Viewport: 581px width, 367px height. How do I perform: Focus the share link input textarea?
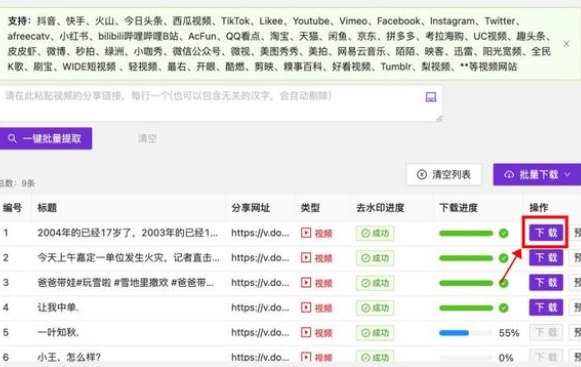[221, 103]
